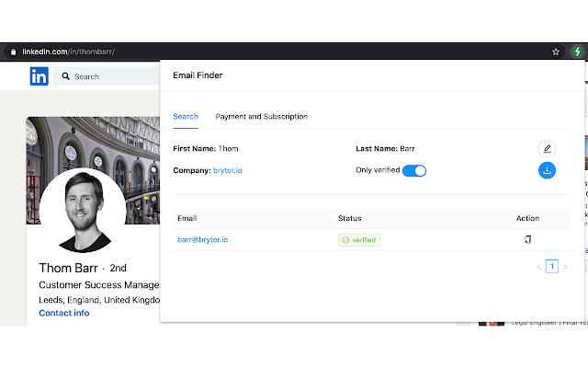This screenshot has width=588, height=368.
Task: Open Payment and Subscription tab
Action: tap(261, 117)
